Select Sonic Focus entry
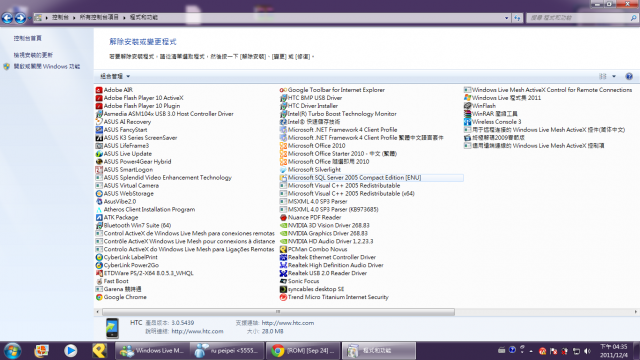 point(300,281)
